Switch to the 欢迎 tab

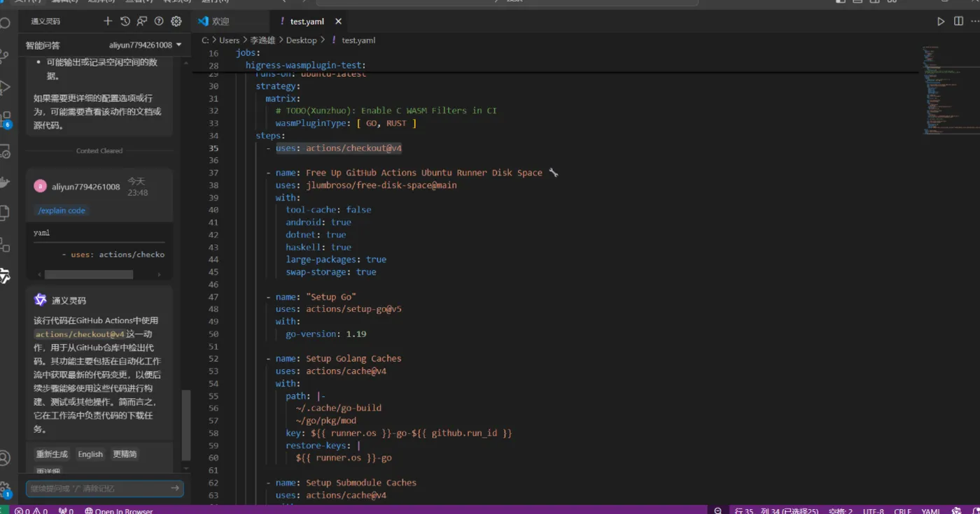220,22
